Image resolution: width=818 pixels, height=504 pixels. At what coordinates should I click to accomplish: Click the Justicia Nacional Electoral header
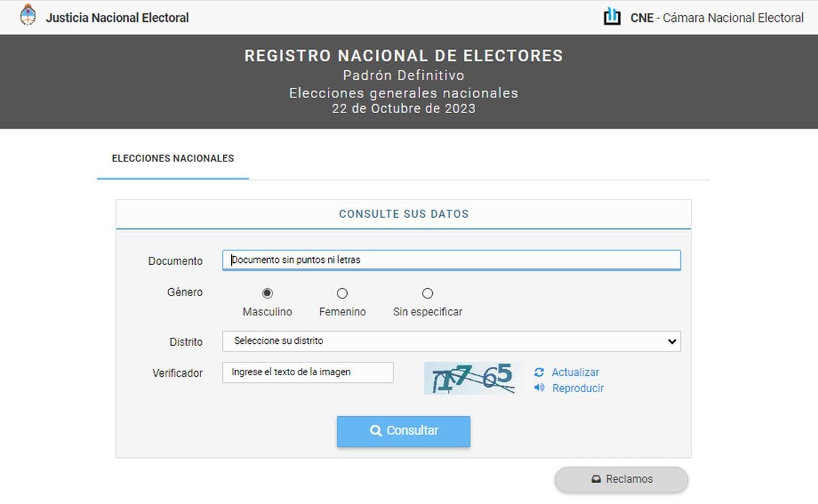117,17
